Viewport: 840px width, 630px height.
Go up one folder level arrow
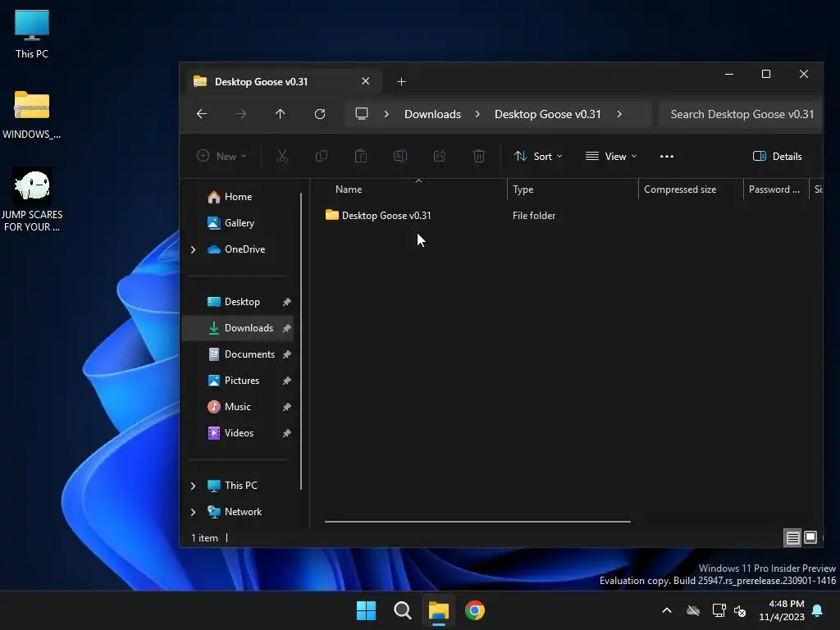click(x=281, y=113)
